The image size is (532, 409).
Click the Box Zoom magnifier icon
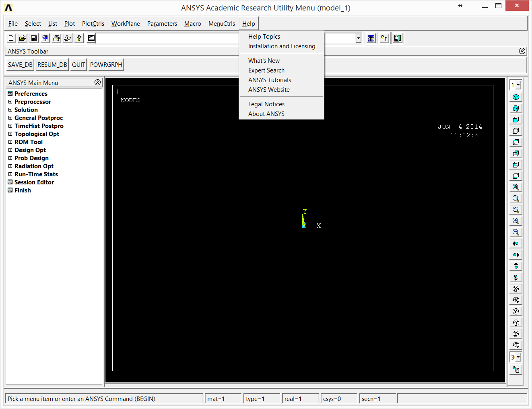pyautogui.click(x=516, y=198)
